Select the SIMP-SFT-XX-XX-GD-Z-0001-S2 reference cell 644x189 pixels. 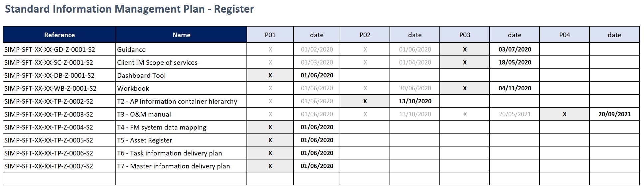point(50,49)
